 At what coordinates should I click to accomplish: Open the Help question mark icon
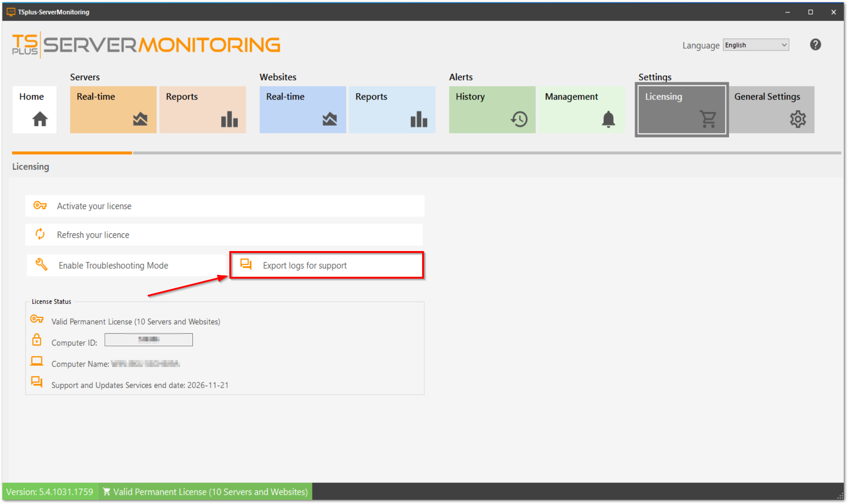tap(815, 44)
